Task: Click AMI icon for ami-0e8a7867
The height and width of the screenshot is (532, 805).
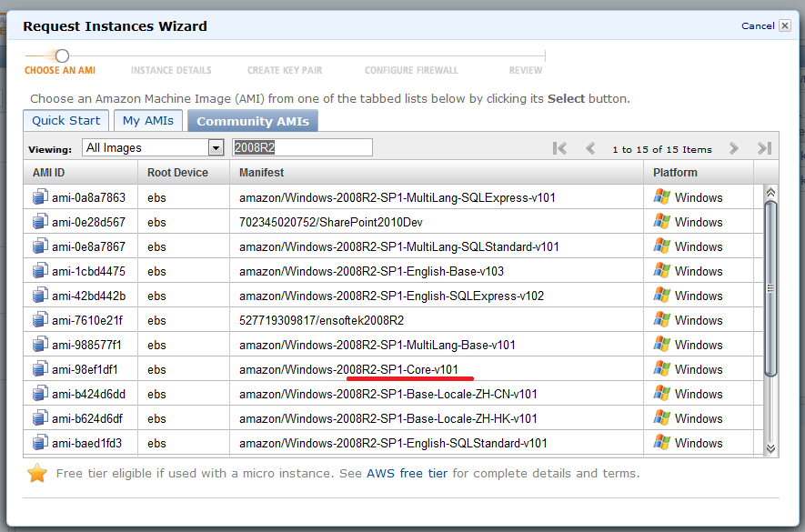Action: coord(41,246)
